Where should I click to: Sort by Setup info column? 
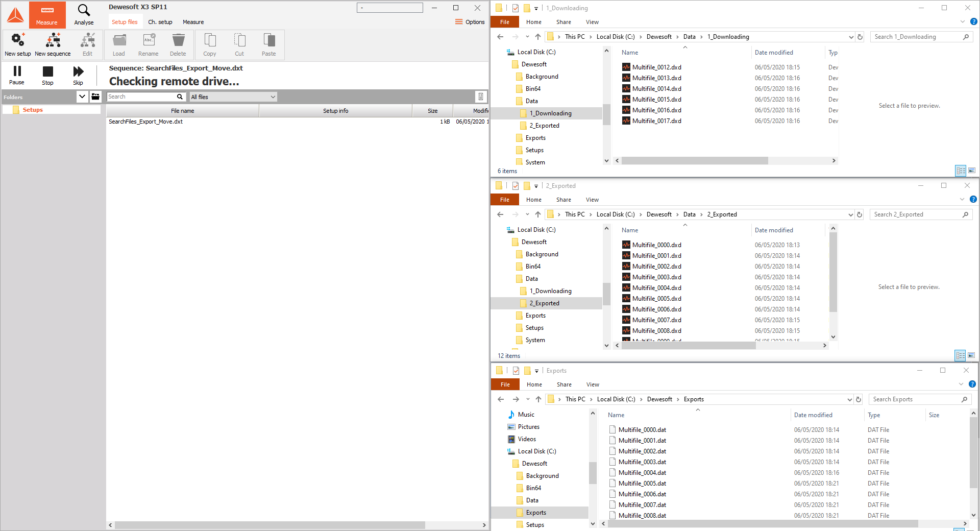[335, 111]
